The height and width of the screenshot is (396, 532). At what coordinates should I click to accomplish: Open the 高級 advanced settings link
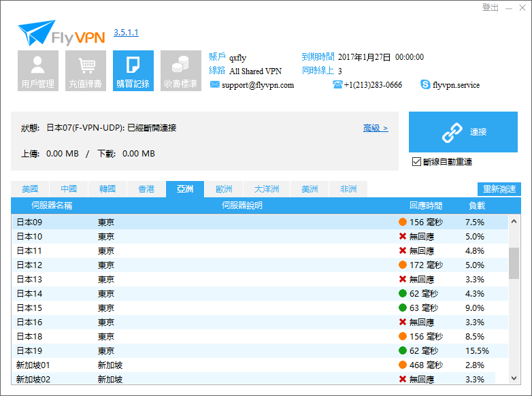click(376, 129)
